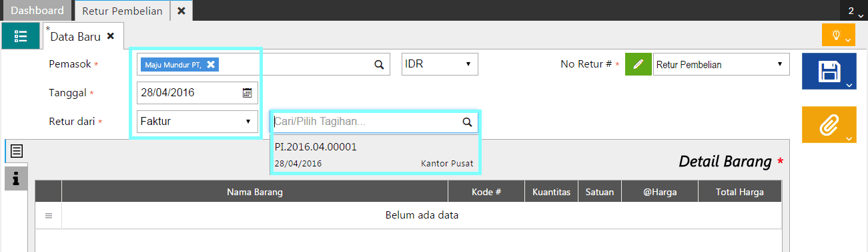Select the Retur Pembelian tab

pyautogui.click(x=122, y=11)
